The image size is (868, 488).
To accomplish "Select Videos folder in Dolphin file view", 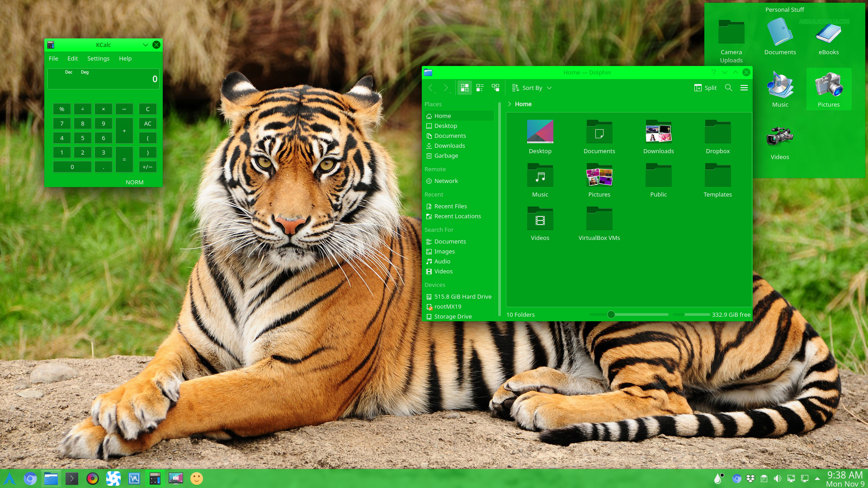I will click(x=540, y=224).
